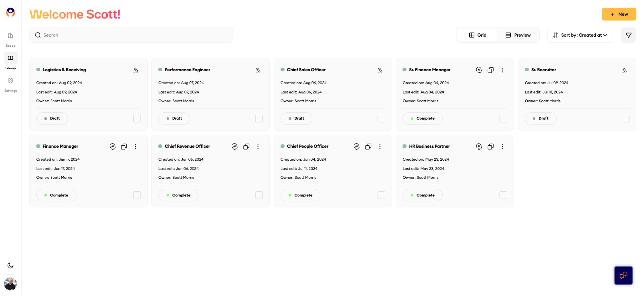Image resolution: width=644 pixels, height=296 pixels.
Task: Open the chat support widget
Action: pos(623,275)
